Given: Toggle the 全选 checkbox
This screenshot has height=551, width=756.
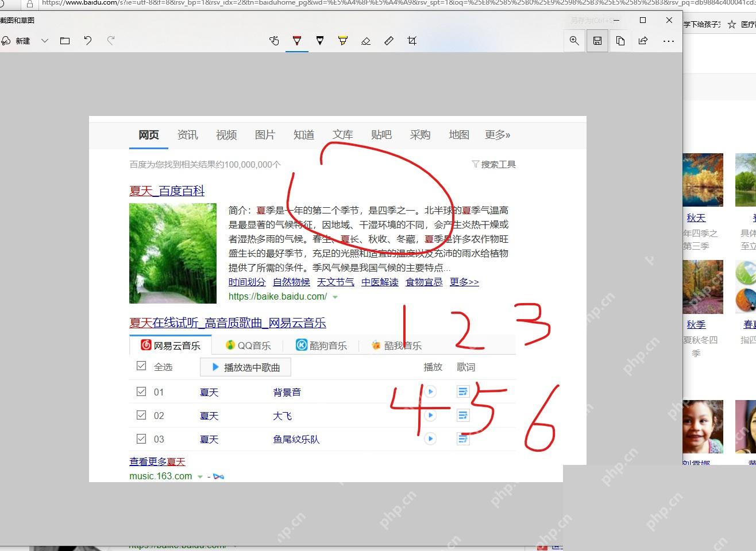Looking at the screenshot, I should tap(141, 366).
